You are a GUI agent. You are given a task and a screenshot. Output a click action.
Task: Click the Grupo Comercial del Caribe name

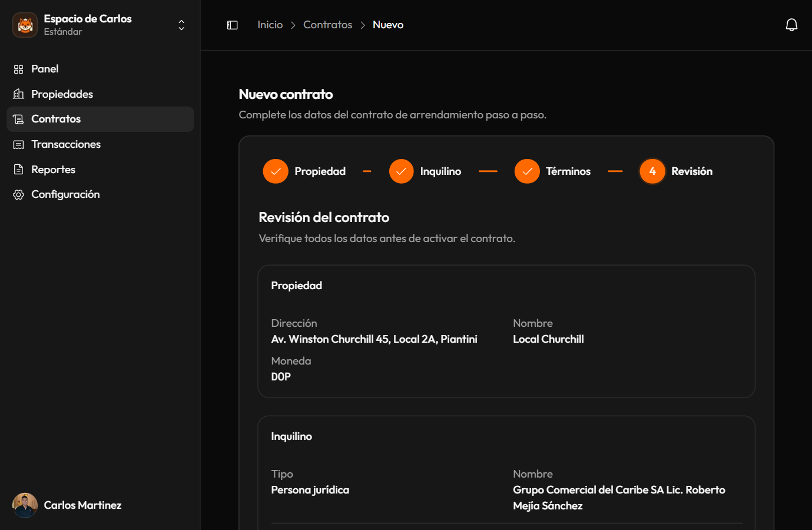619,498
